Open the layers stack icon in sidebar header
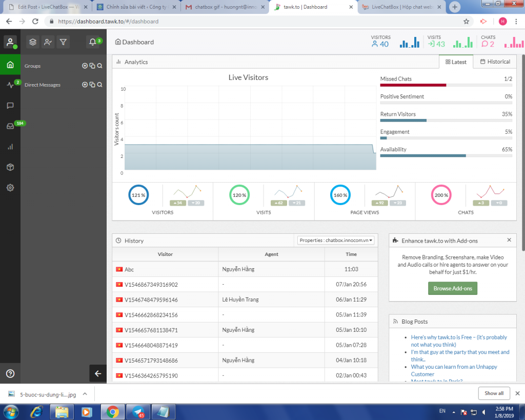 (x=32, y=42)
